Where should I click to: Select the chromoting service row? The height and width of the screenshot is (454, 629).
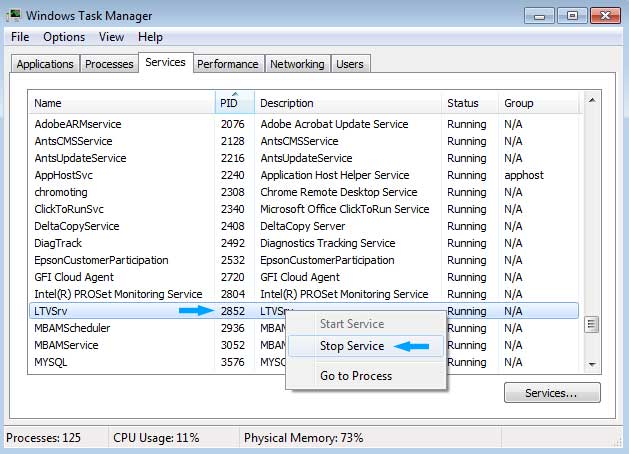pos(304,192)
